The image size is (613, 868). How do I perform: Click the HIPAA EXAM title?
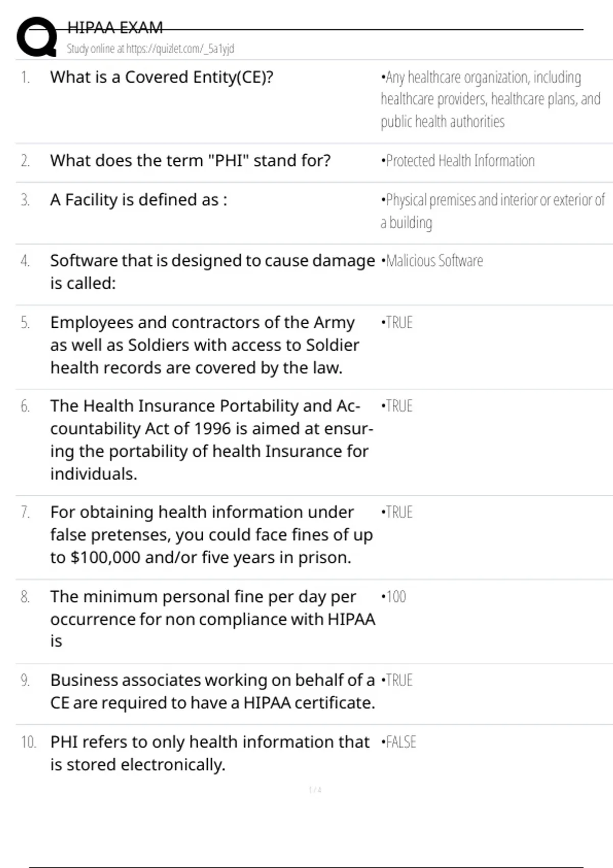coord(115,27)
